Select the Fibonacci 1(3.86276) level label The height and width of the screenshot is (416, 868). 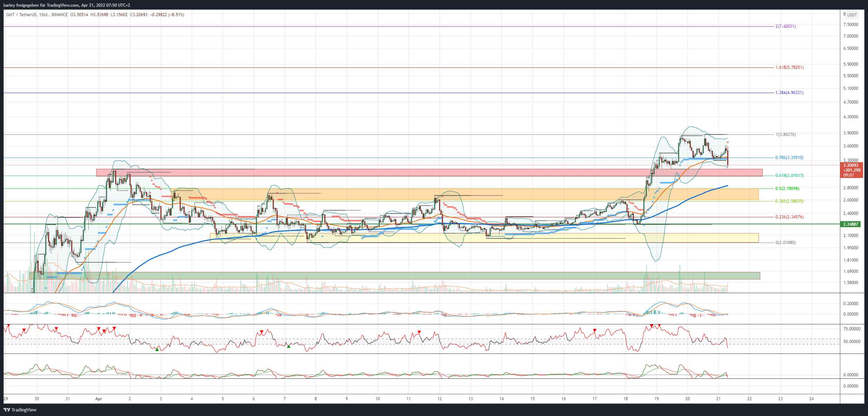(786, 134)
